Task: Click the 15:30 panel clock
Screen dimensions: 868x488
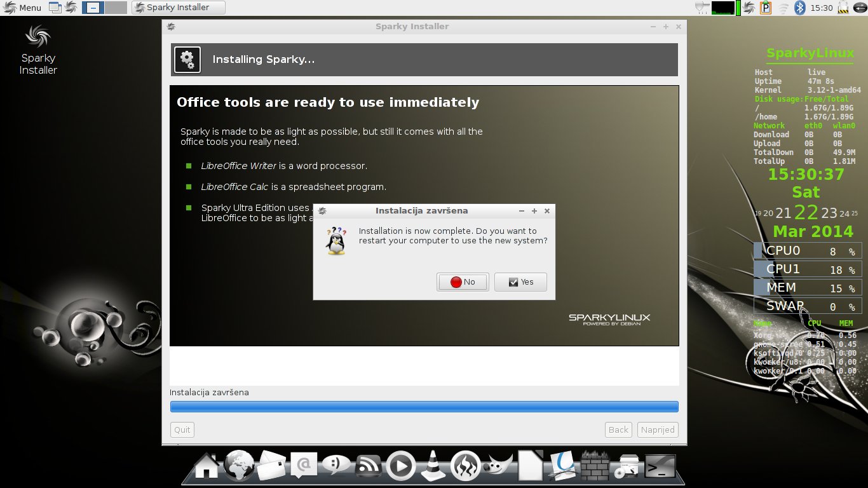Action: pyautogui.click(x=822, y=8)
